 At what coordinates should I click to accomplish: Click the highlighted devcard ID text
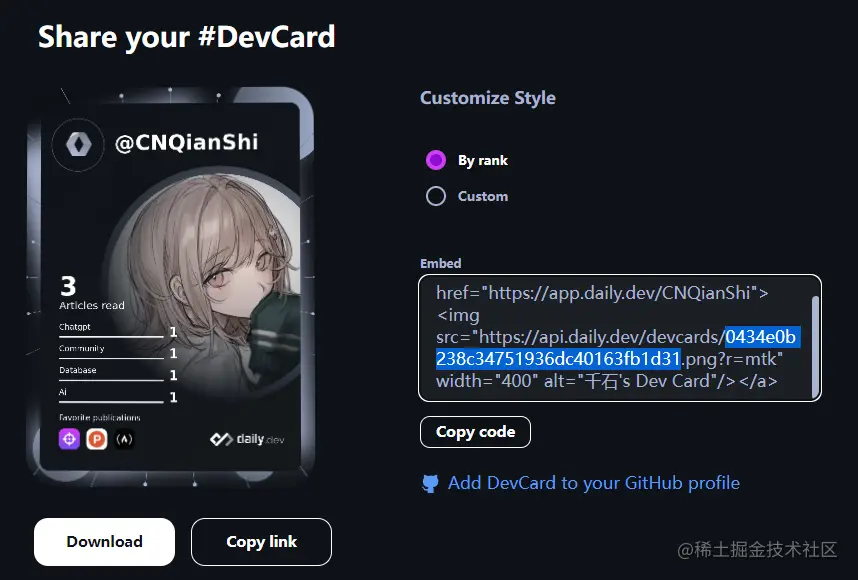[x=618, y=347]
